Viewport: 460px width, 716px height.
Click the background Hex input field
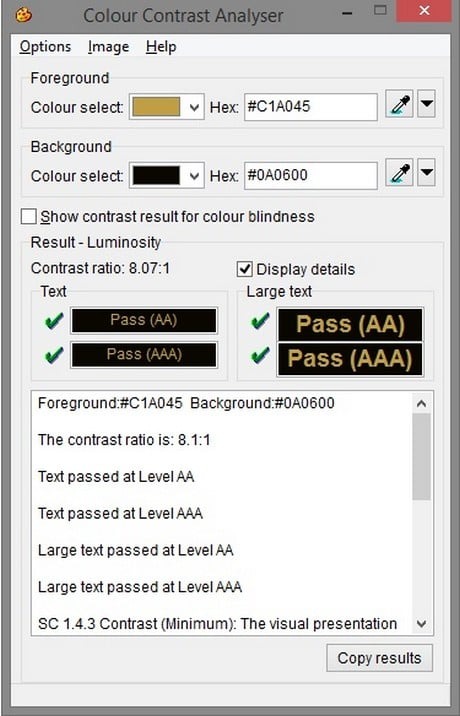[311, 175]
